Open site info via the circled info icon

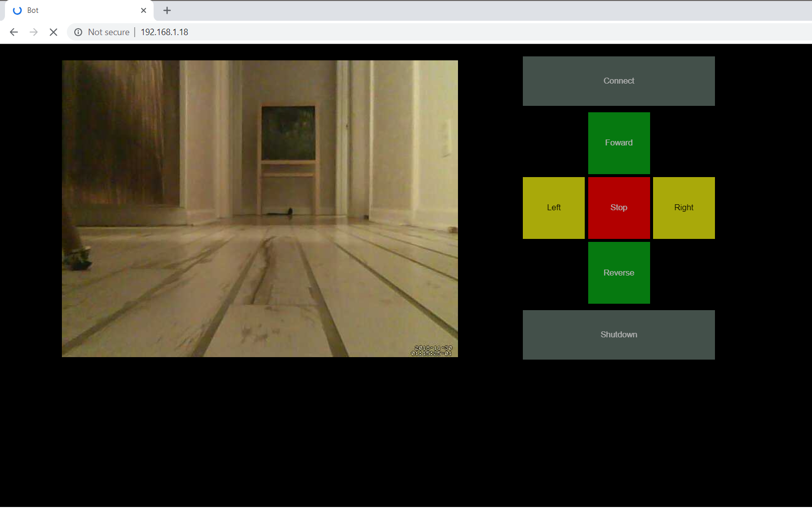(x=78, y=32)
